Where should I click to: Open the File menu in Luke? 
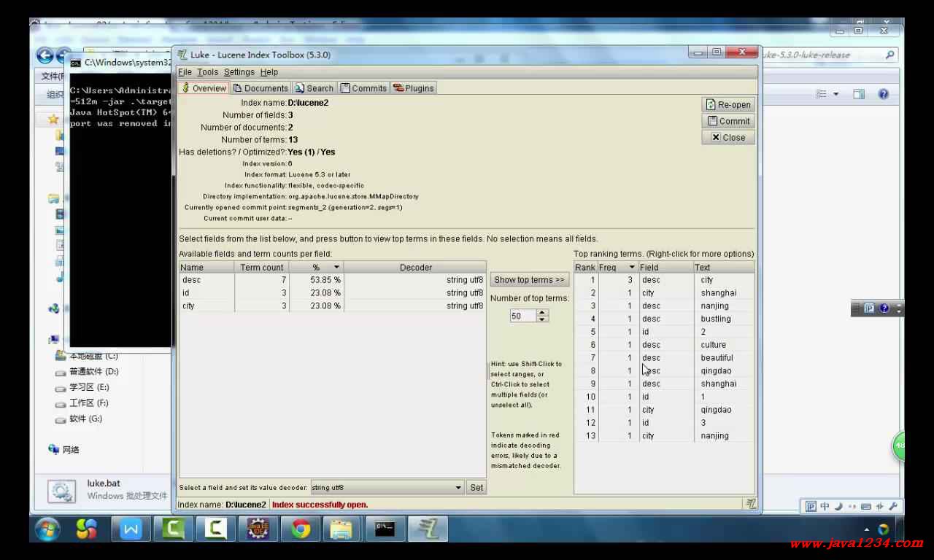pyautogui.click(x=185, y=72)
